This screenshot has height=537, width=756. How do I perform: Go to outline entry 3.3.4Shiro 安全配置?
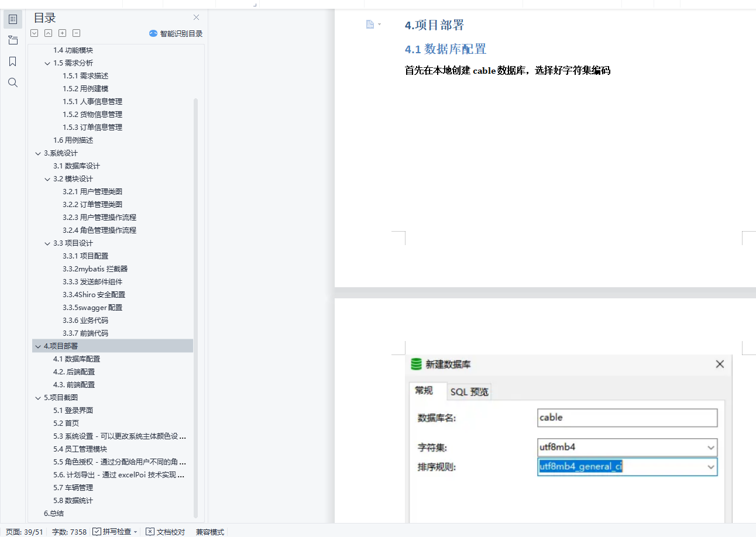pyautogui.click(x=94, y=295)
